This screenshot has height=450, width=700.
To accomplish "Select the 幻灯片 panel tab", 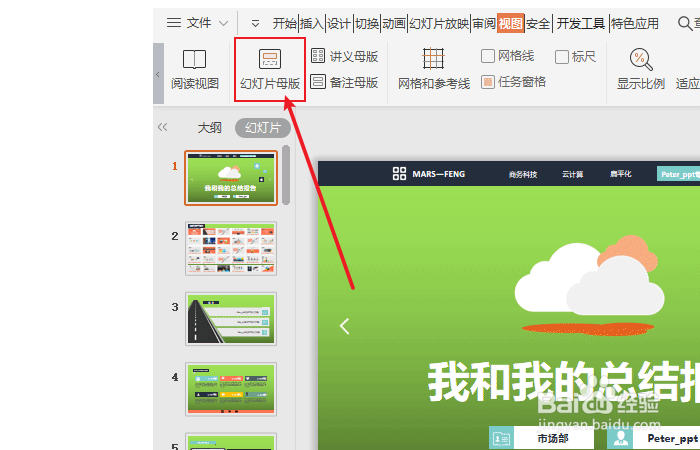I will click(x=263, y=128).
